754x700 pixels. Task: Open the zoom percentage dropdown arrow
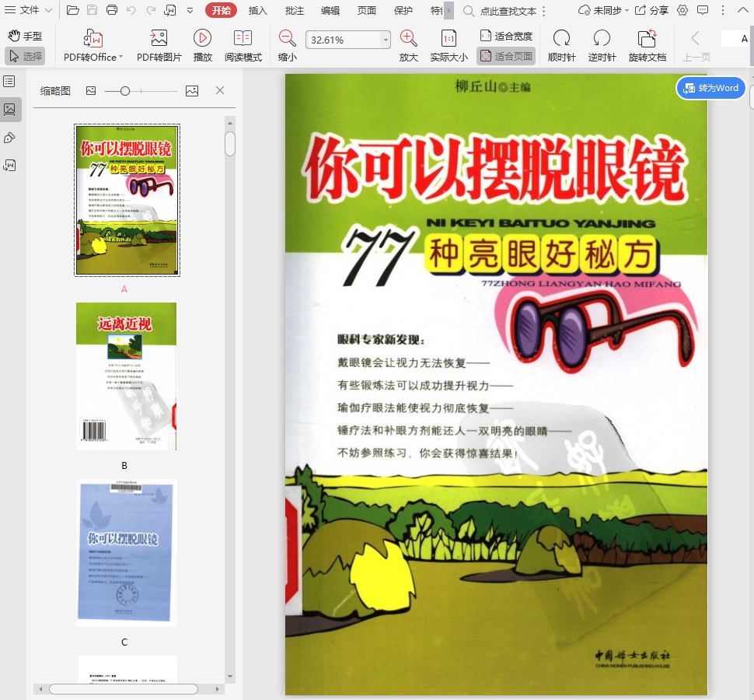tap(386, 40)
